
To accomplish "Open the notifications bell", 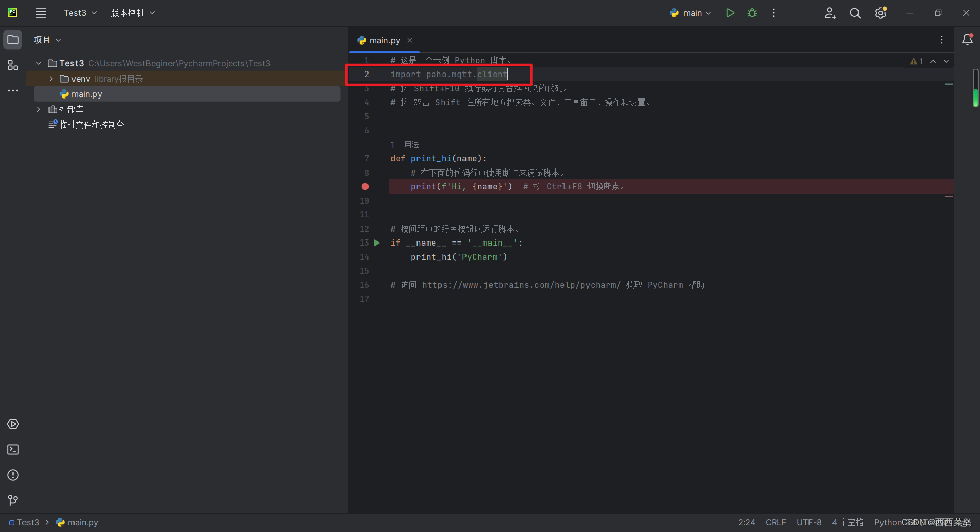I will pyautogui.click(x=967, y=40).
